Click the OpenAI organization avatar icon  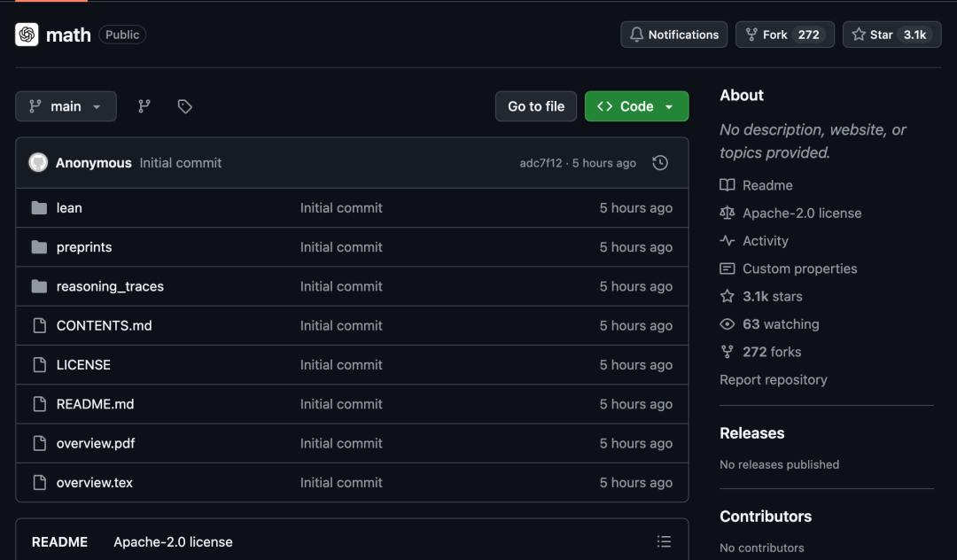(x=27, y=35)
